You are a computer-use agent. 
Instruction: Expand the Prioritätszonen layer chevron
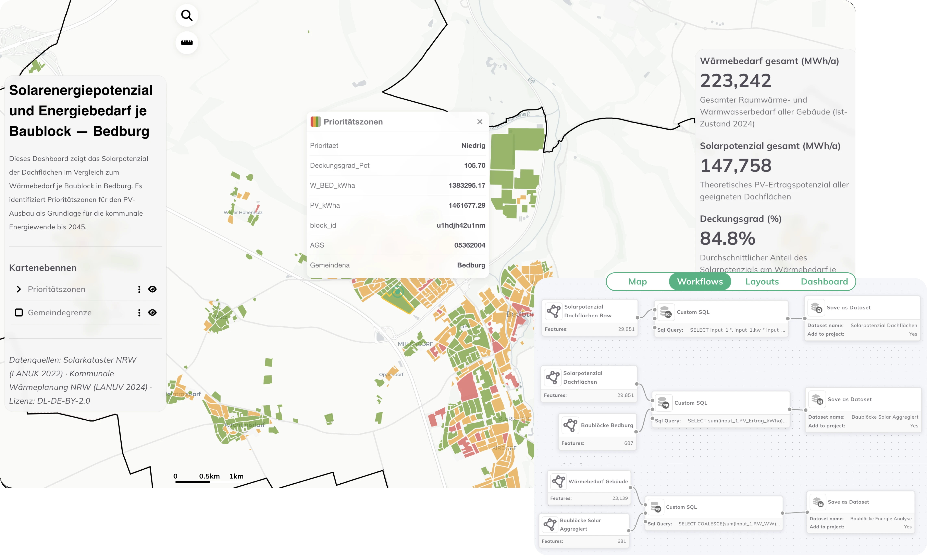(x=18, y=289)
